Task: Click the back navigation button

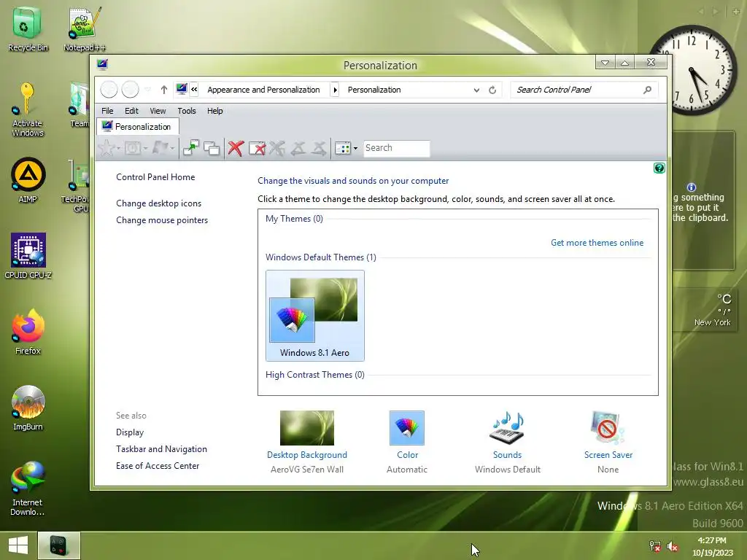Action: click(x=109, y=89)
